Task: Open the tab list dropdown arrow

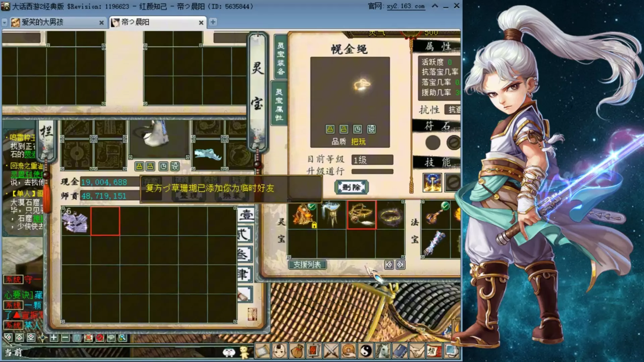Action: pos(4,22)
